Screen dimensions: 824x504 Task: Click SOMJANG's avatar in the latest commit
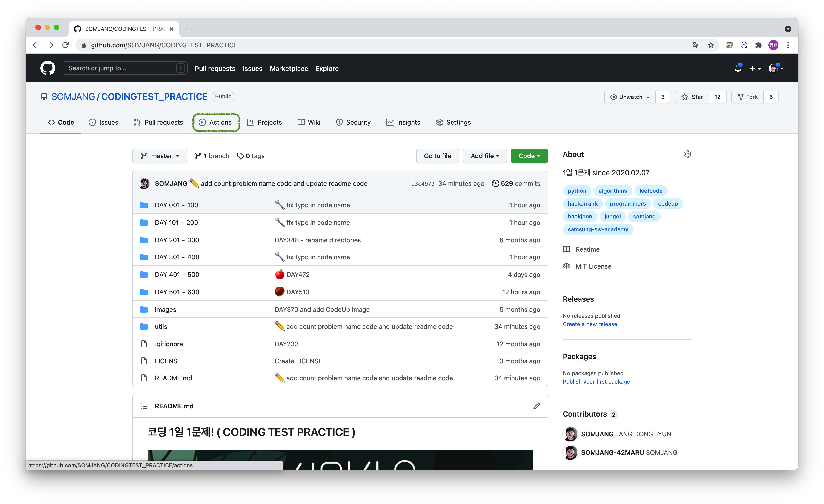click(x=144, y=183)
